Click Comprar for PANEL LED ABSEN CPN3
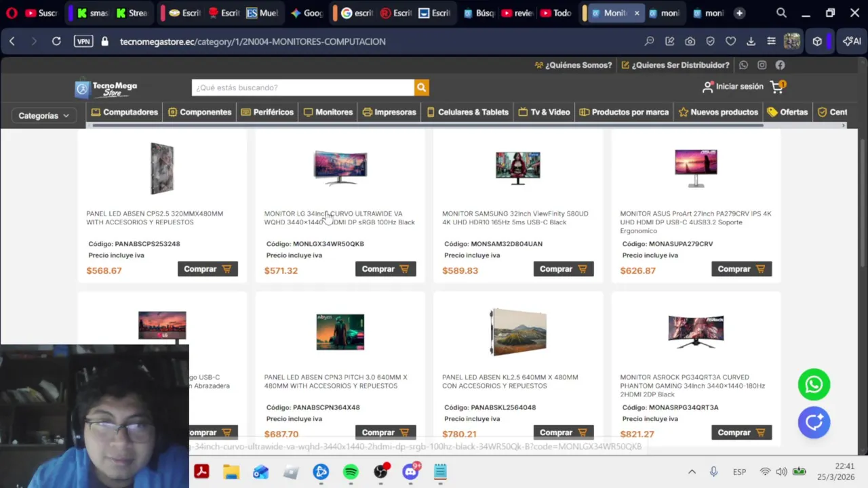Screen dimensions: 868x488 (385, 432)
